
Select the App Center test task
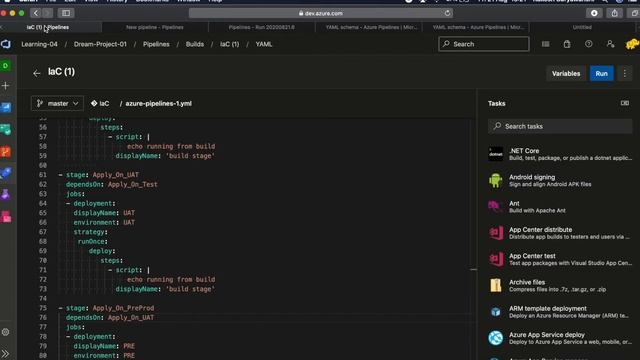click(x=560, y=259)
